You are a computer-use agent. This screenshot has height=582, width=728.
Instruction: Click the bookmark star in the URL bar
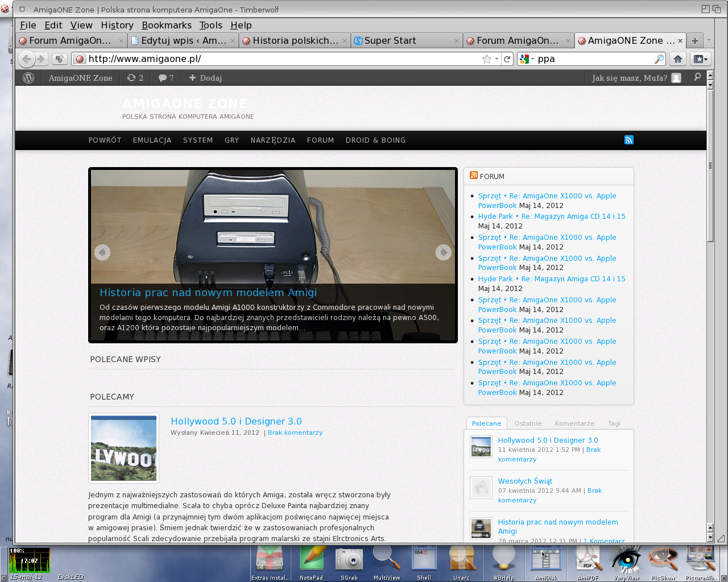point(486,59)
